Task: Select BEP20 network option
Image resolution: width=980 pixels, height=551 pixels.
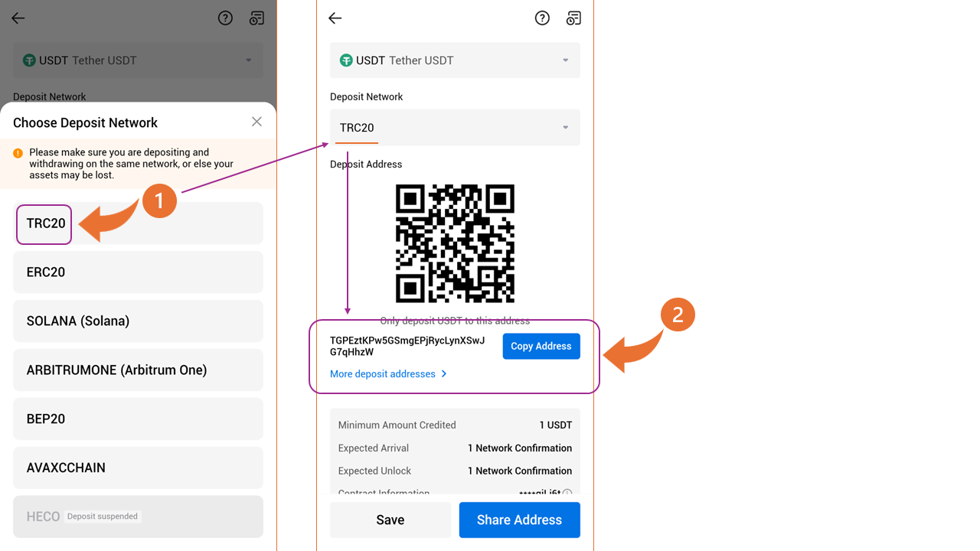Action: click(138, 419)
